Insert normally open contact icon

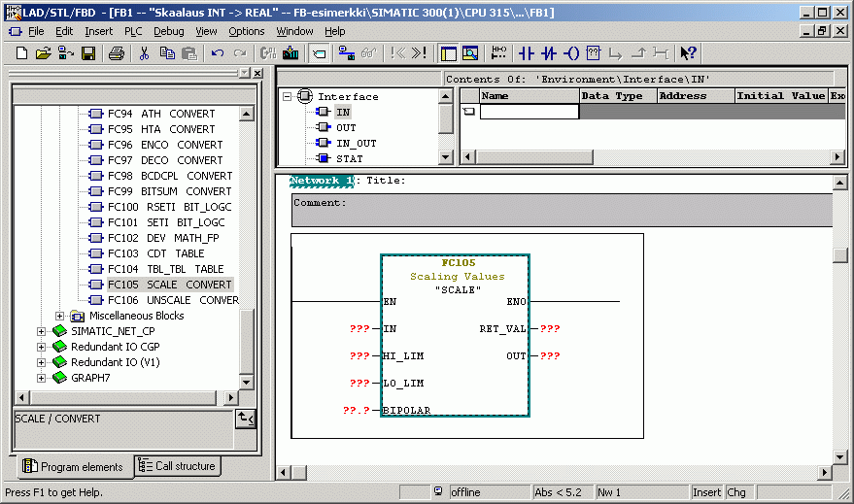[x=527, y=53]
